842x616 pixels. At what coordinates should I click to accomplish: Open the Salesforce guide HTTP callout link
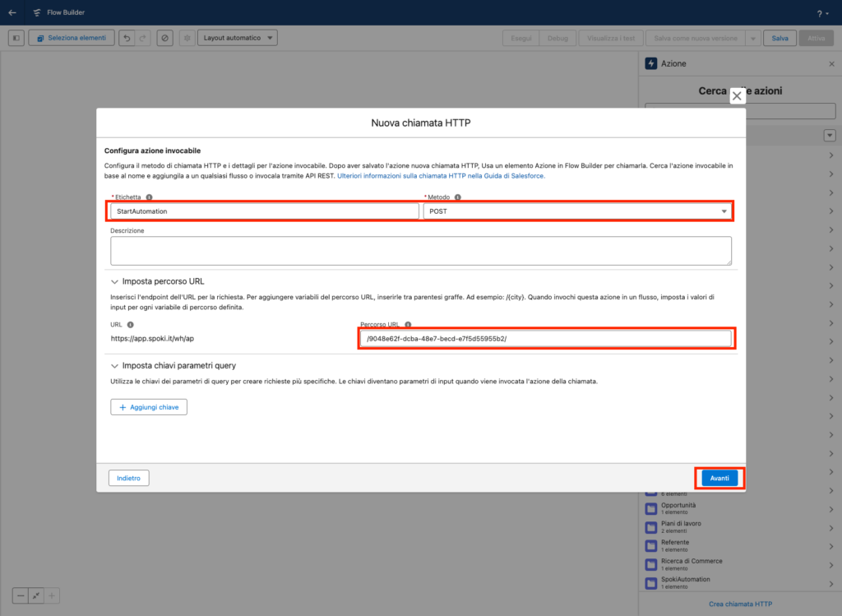[441, 175]
